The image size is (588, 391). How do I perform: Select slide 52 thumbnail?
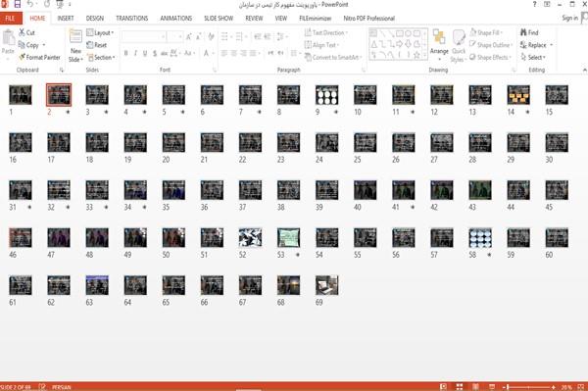[250, 237]
